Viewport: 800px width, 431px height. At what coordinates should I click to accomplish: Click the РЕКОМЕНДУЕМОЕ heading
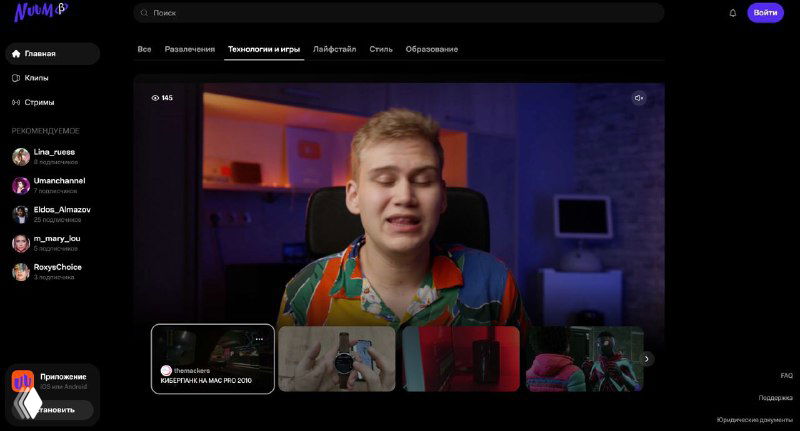pos(45,131)
